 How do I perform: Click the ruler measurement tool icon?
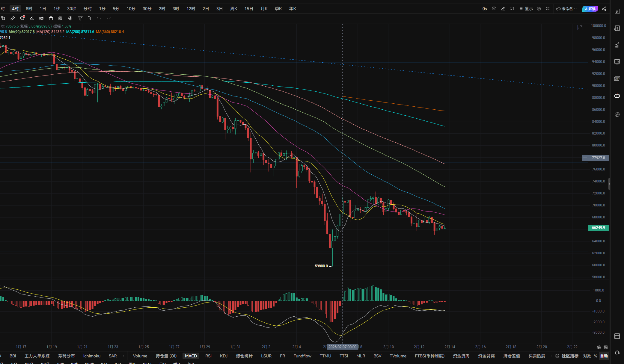pyautogui.click(x=13, y=18)
